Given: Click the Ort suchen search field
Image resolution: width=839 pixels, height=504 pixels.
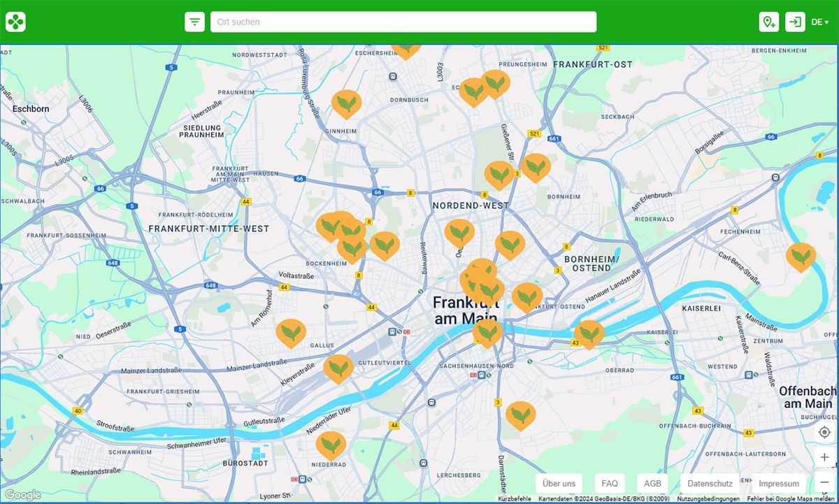Looking at the screenshot, I should tap(403, 22).
